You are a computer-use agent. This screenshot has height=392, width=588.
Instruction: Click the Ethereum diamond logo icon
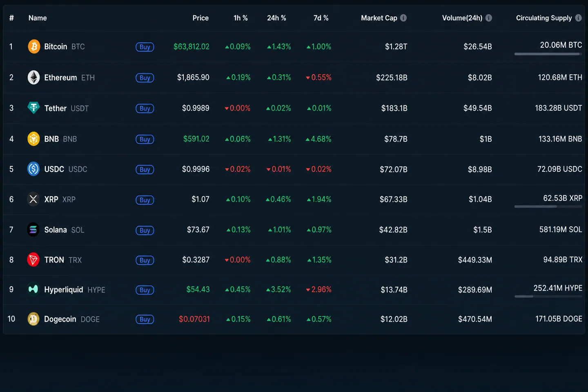tap(33, 78)
